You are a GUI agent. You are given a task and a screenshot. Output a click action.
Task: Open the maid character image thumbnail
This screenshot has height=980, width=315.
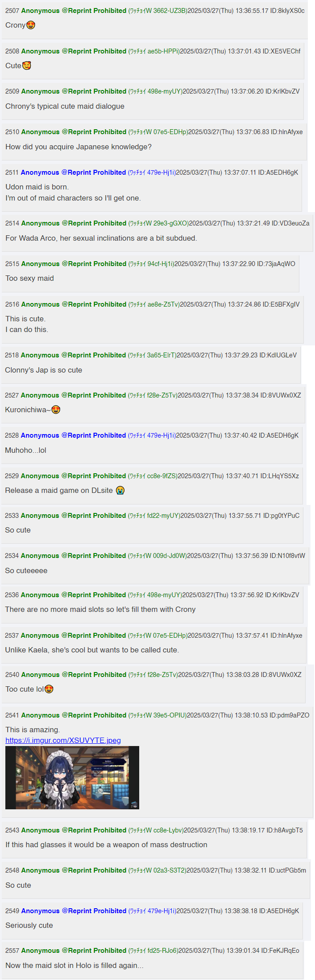(x=72, y=778)
